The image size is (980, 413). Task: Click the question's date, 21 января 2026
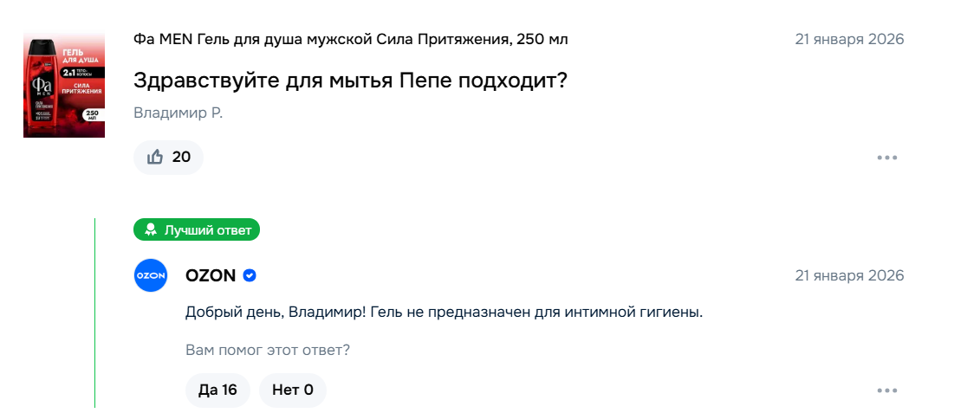pyautogui.click(x=849, y=39)
